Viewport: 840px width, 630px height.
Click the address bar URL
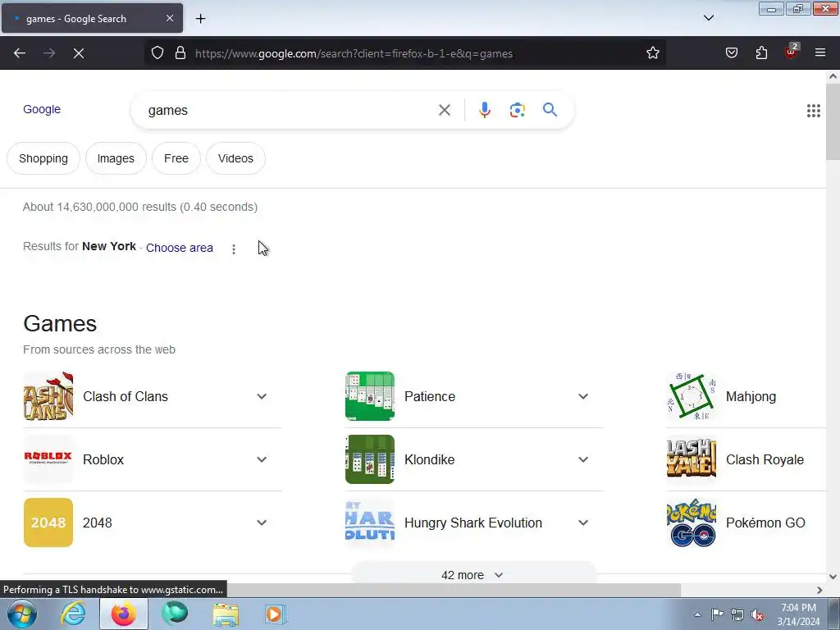(x=354, y=53)
